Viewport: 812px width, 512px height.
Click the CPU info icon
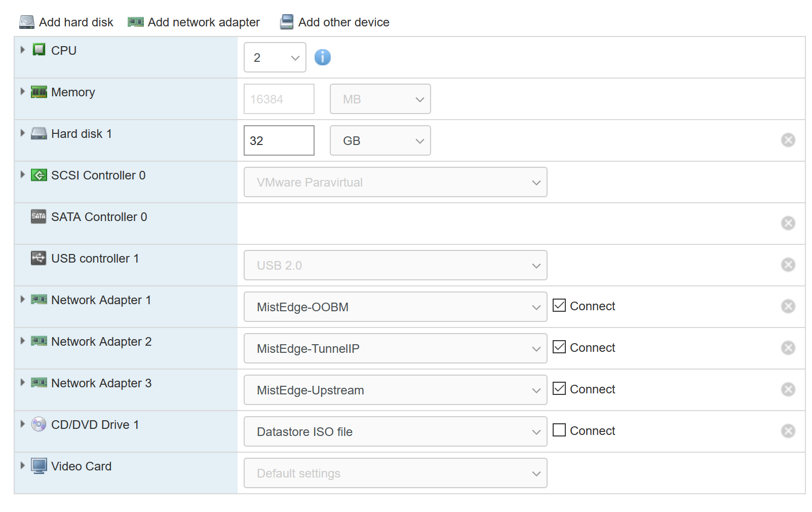(322, 57)
